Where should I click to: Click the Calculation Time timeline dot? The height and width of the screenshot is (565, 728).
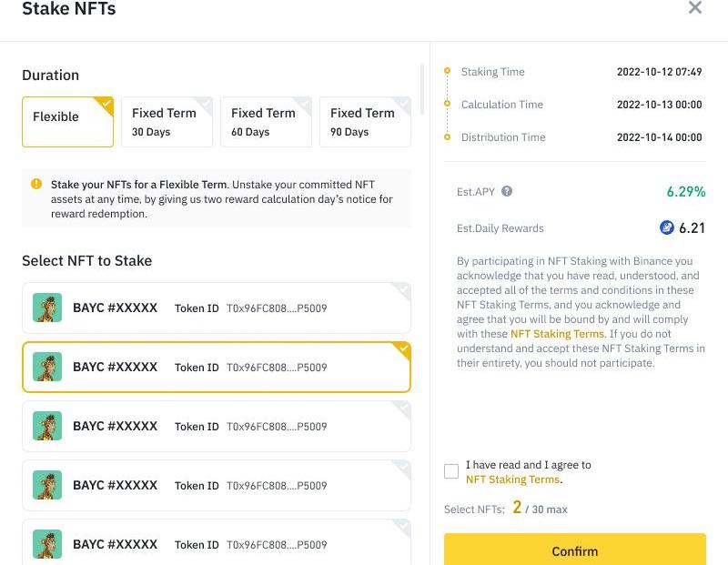point(447,103)
